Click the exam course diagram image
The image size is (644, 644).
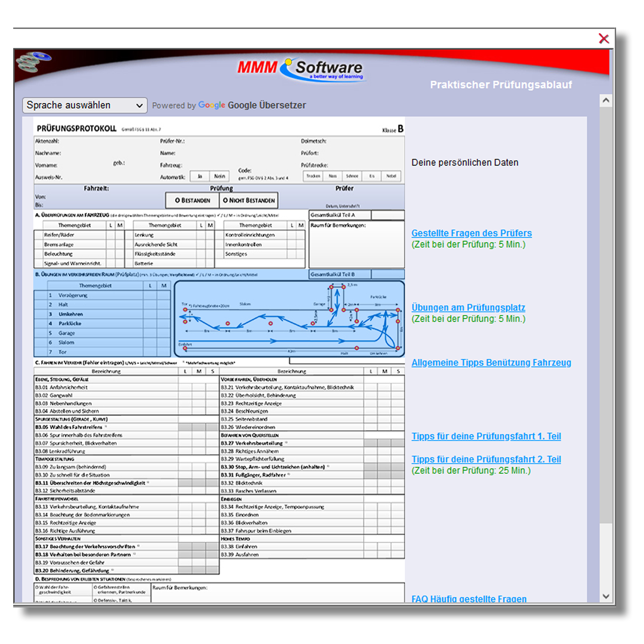click(x=289, y=319)
